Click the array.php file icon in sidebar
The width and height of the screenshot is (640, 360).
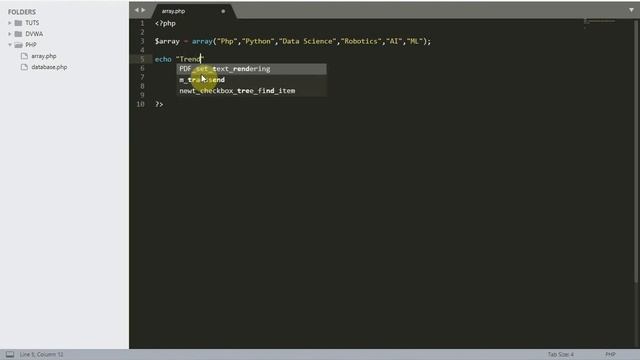pyautogui.click(x=24, y=56)
